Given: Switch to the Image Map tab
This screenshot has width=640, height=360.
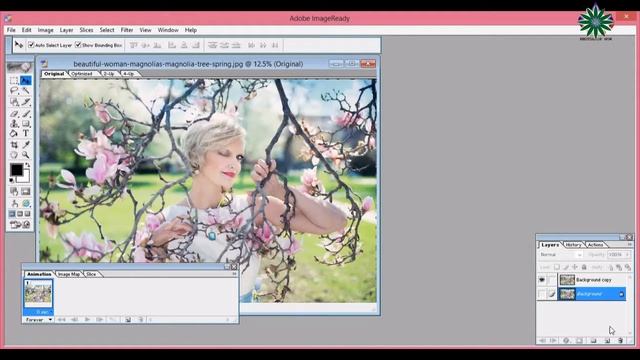Looking at the screenshot, I should point(69,274).
